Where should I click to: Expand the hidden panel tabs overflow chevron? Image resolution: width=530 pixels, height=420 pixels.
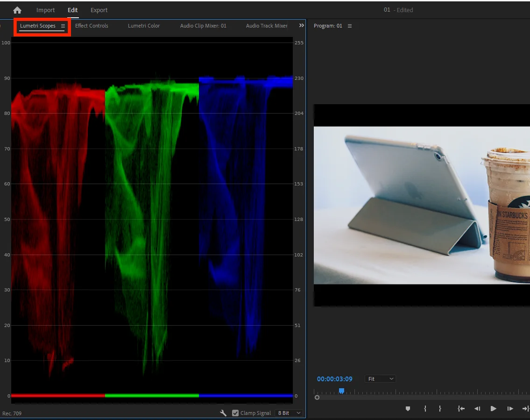(302, 25)
